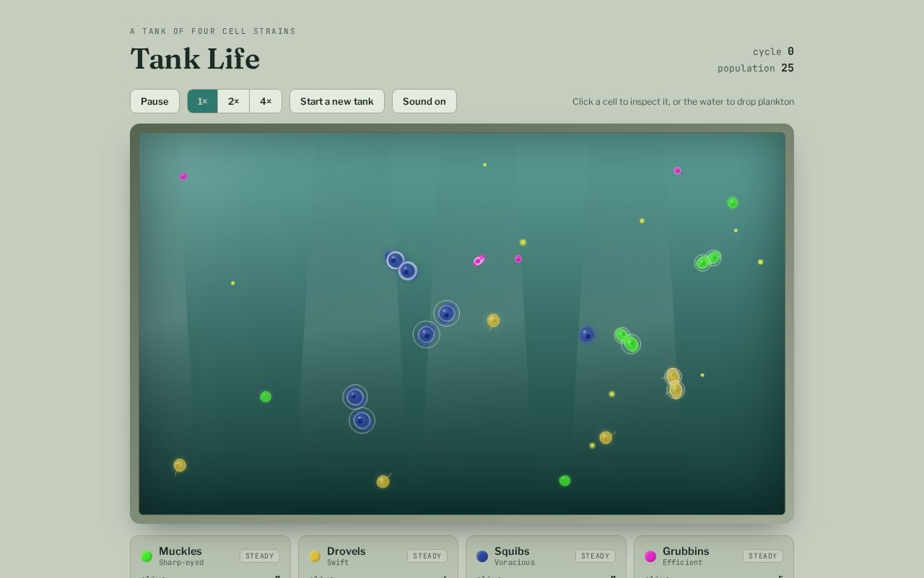Open the Drovels strain card
Viewport: 924px width, 578px height.
click(x=378, y=557)
